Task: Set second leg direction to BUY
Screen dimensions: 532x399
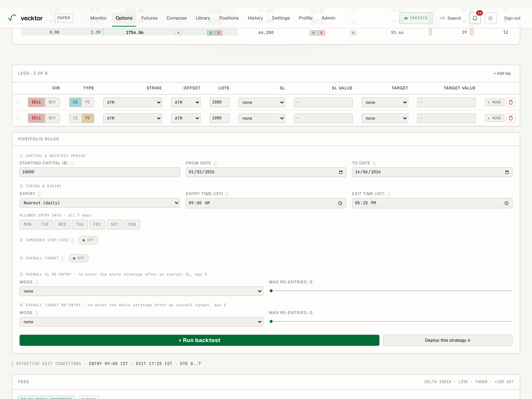Action: (52, 118)
